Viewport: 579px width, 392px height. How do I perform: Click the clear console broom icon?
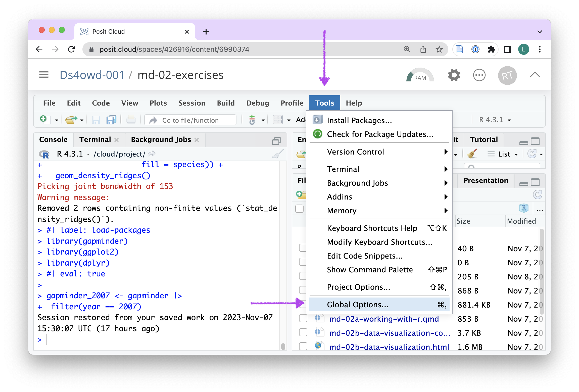pos(277,154)
